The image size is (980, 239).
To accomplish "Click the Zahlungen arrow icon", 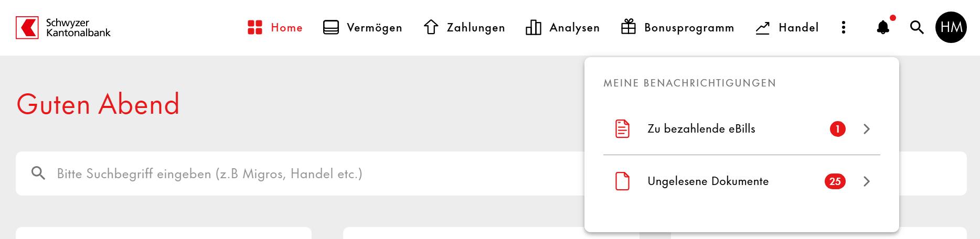I will tap(431, 27).
